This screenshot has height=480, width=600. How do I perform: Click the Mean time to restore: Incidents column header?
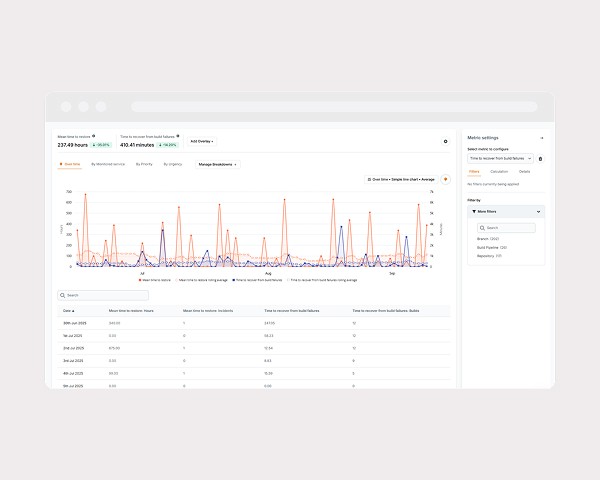208,311
